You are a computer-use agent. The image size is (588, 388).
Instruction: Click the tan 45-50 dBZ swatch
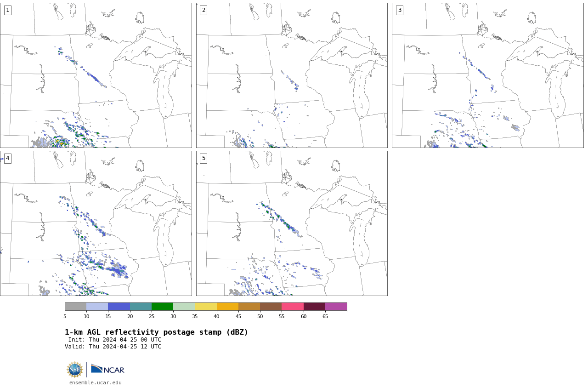tap(249, 307)
